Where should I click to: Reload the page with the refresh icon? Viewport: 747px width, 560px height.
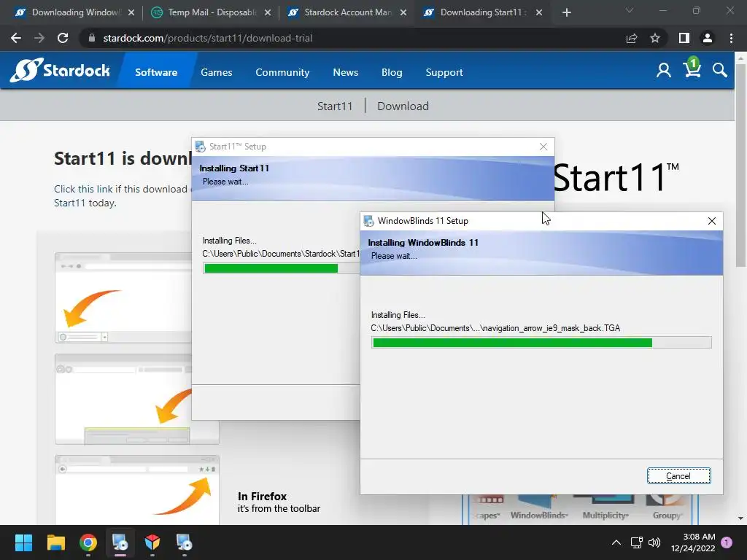[x=63, y=38]
